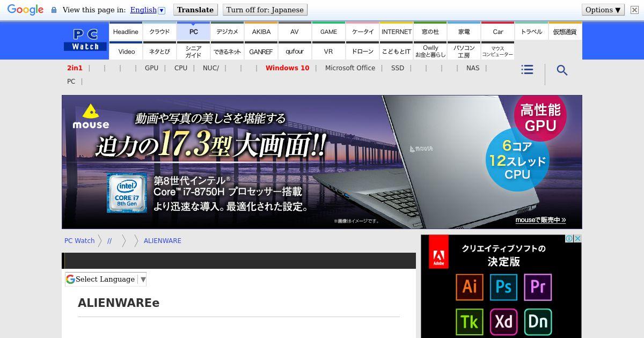This screenshot has width=644, height=338.
Task: Open the GANREF tab
Action: pos(261,52)
